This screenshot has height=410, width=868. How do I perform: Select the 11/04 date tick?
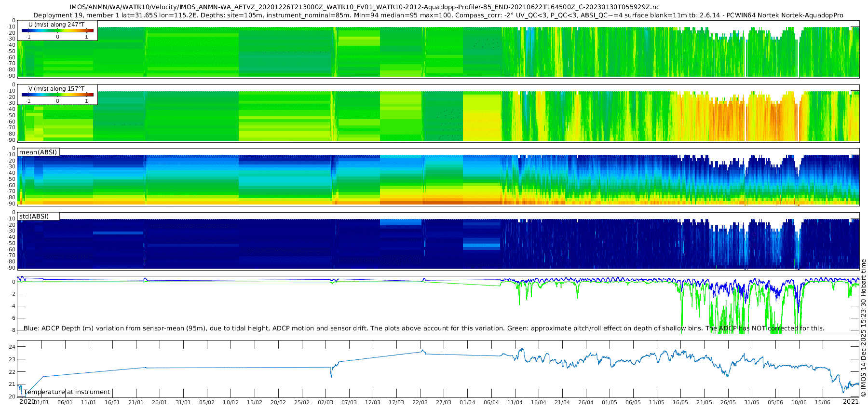coord(515,402)
